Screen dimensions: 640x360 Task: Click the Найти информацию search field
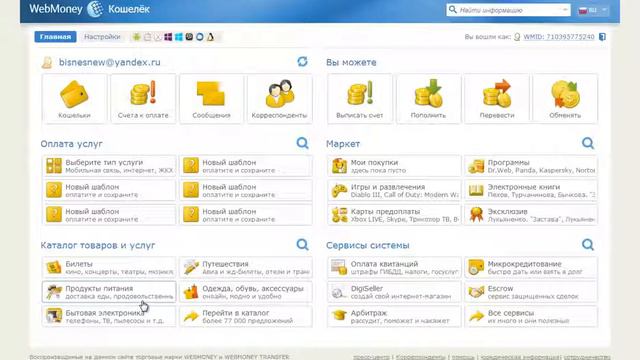[x=509, y=10]
